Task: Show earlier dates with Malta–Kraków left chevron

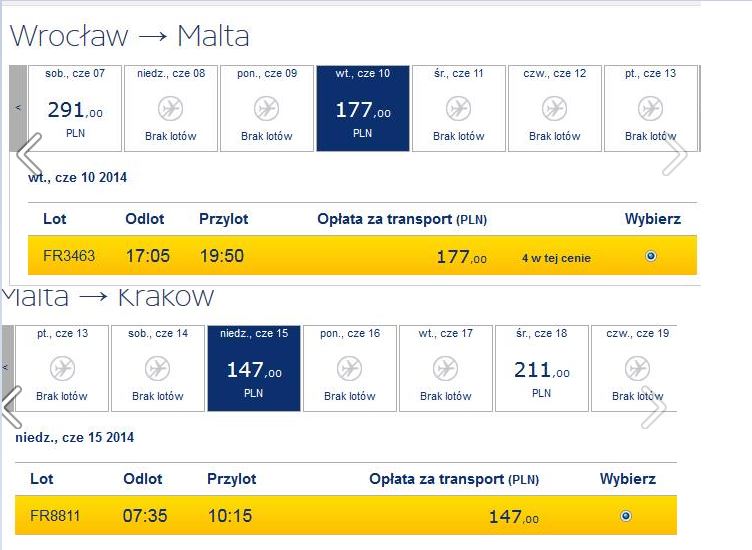Action: 12,407
